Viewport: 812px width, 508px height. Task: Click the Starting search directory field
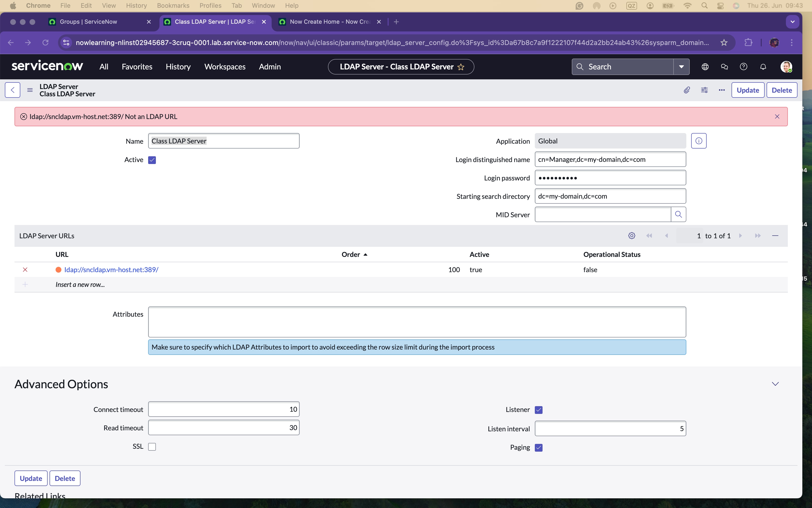click(x=610, y=196)
